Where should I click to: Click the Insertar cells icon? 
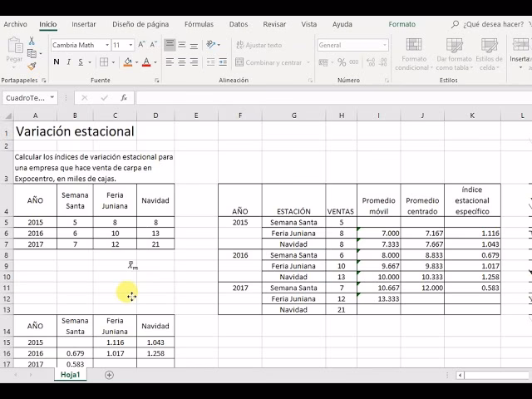[x=520, y=45]
